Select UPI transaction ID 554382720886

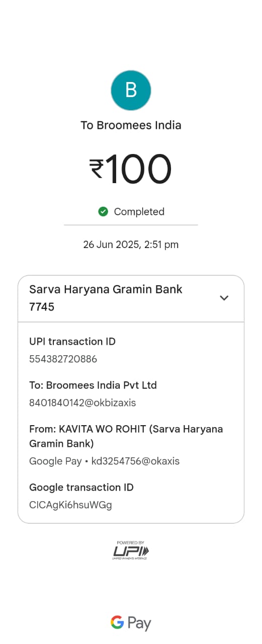[x=63, y=359]
